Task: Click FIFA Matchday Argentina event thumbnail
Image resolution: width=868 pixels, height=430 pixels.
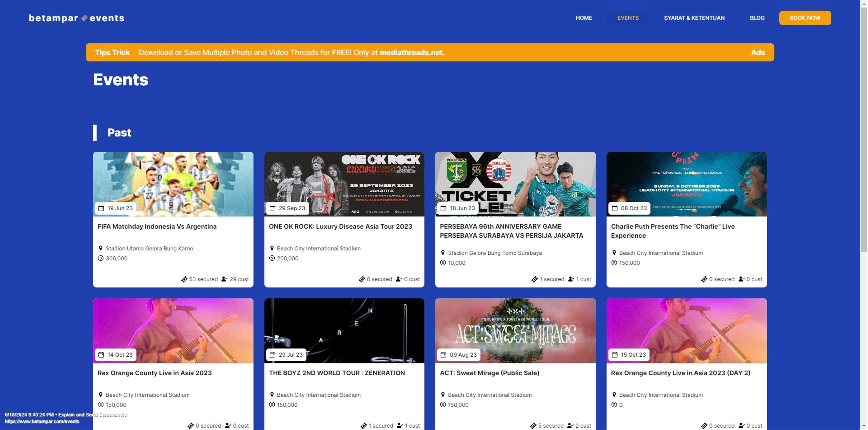Action: point(173,179)
